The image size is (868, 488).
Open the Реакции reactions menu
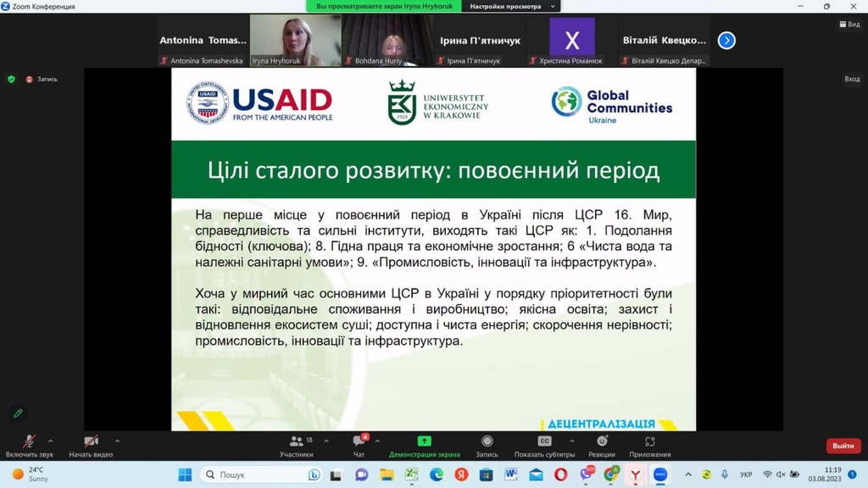pyautogui.click(x=602, y=446)
